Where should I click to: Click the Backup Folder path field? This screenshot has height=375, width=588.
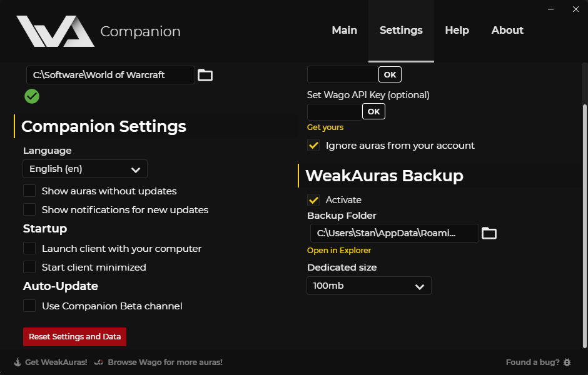coord(395,233)
